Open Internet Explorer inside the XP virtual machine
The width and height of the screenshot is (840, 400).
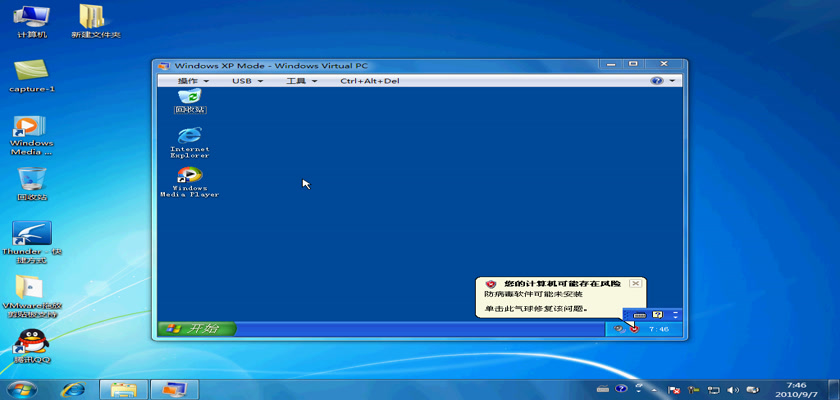[189, 137]
